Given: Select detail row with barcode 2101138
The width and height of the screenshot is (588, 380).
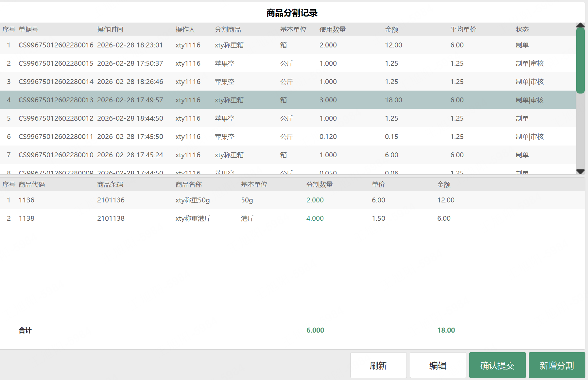Looking at the screenshot, I should [x=111, y=218].
